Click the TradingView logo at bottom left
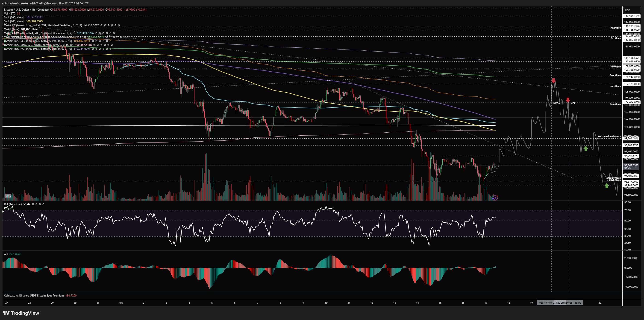The image size is (644, 320). pos(21,313)
